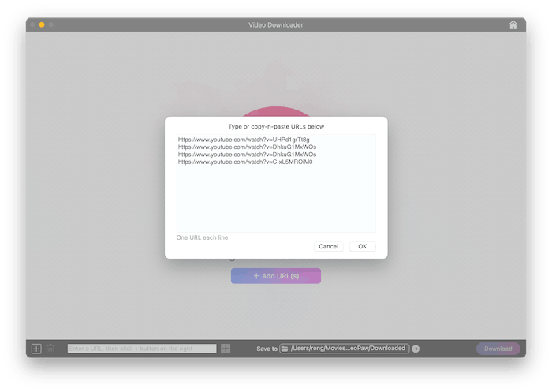The image size is (552, 392).
Task: Click the folder icon in Save to path
Action: pyautogui.click(x=285, y=349)
